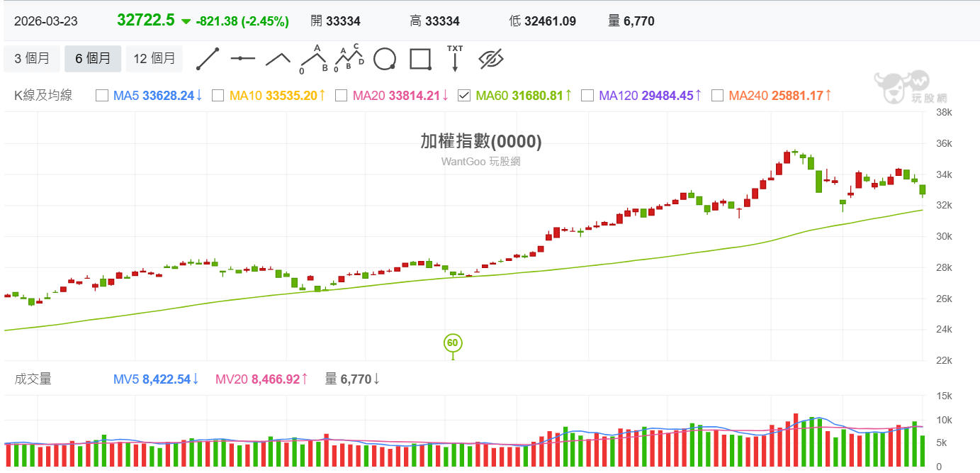The image size is (980, 473).
Task: Select the horizontal line tool
Action: [243, 59]
